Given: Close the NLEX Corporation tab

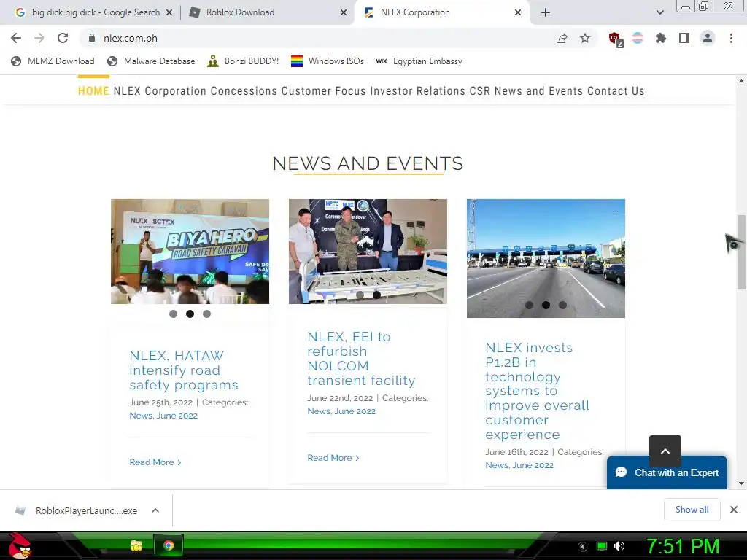Looking at the screenshot, I should (518, 12).
